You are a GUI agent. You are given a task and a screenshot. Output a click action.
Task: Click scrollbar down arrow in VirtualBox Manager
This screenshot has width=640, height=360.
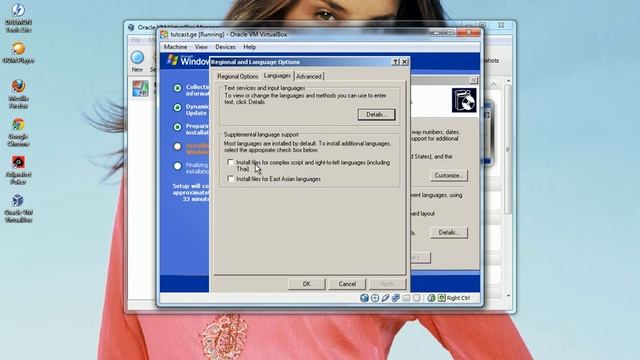tap(508, 296)
